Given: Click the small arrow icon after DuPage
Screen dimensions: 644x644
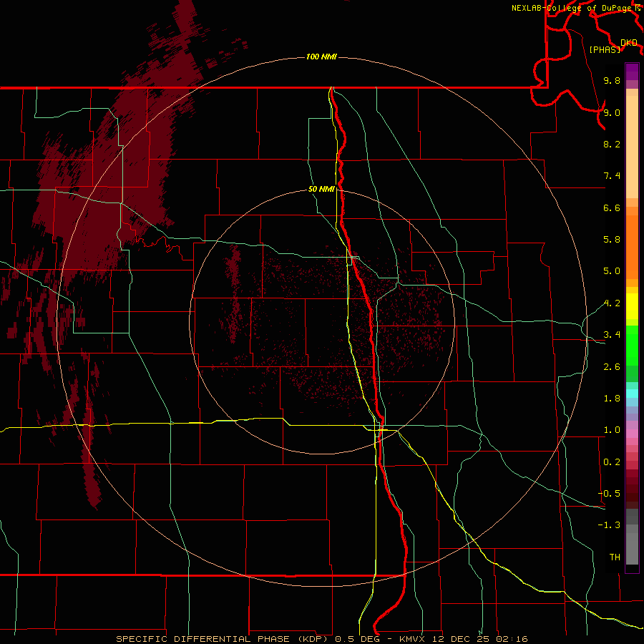Looking at the screenshot, I should [x=638, y=7].
